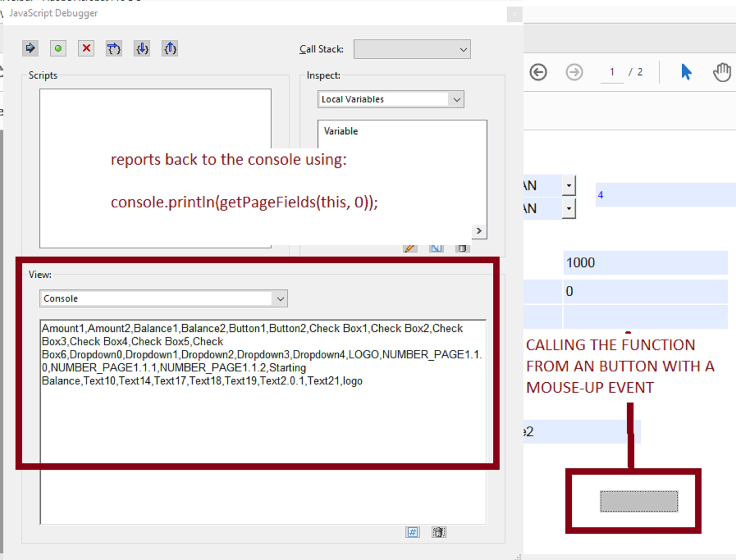The width and height of the screenshot is (736, 560).
Task: Click the Step Over debugger icon
Action: pyautogui.click(x=114, y=49)
